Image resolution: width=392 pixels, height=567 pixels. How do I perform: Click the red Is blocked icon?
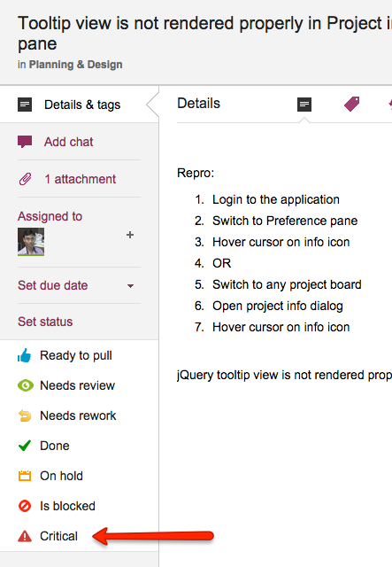(25, 506)
